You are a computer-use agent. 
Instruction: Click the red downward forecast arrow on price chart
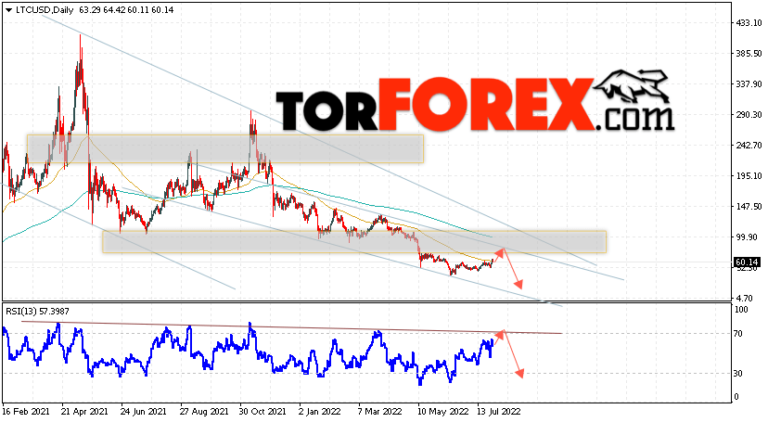coord(514,268)
